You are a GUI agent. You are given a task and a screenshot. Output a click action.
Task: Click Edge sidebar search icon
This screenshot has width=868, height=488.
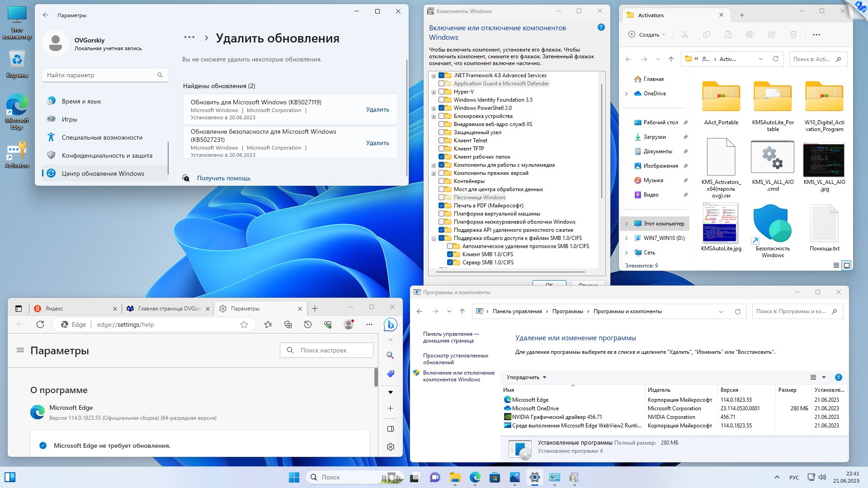pyautogui.click(x=391, y=356)
